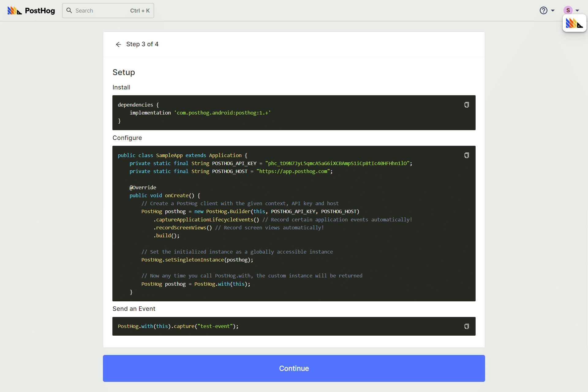Click the API key string starting phc_

[x=337, y=163]
